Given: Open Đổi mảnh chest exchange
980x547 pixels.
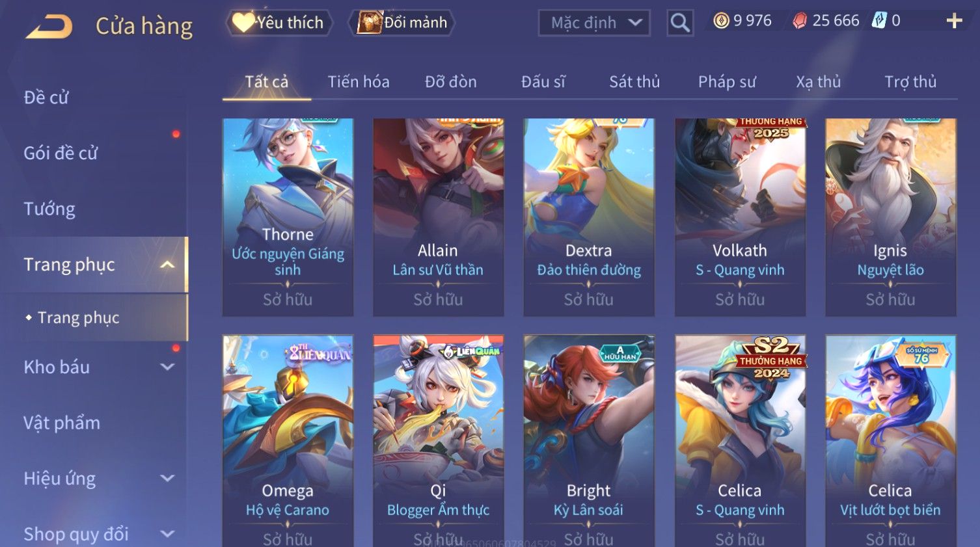Looking at the screenshot, I should 402,23.
